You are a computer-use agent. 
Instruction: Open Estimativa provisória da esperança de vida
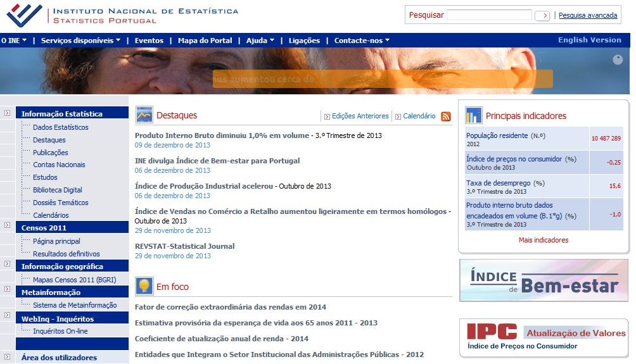pos(256,323)
